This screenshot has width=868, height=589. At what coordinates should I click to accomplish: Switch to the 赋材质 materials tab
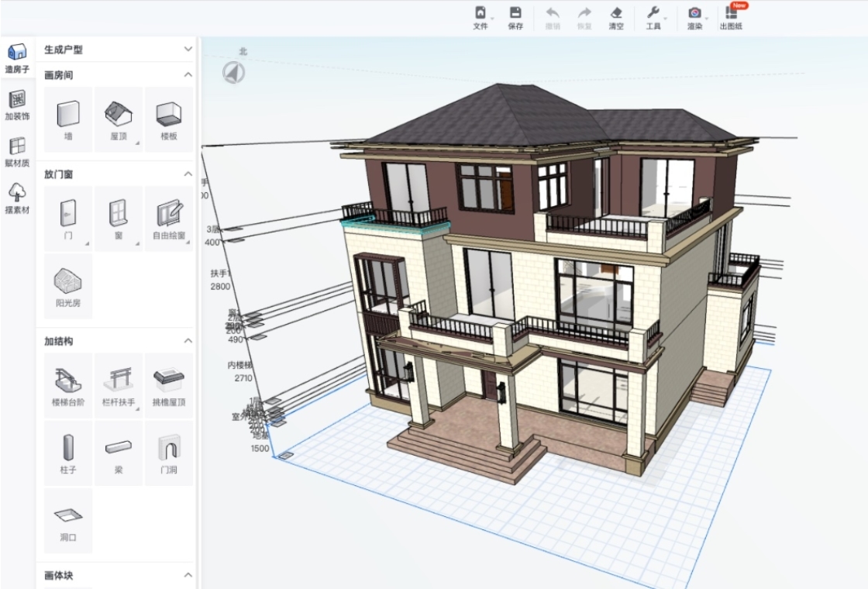pyautogui.click(x=16, y=152)
